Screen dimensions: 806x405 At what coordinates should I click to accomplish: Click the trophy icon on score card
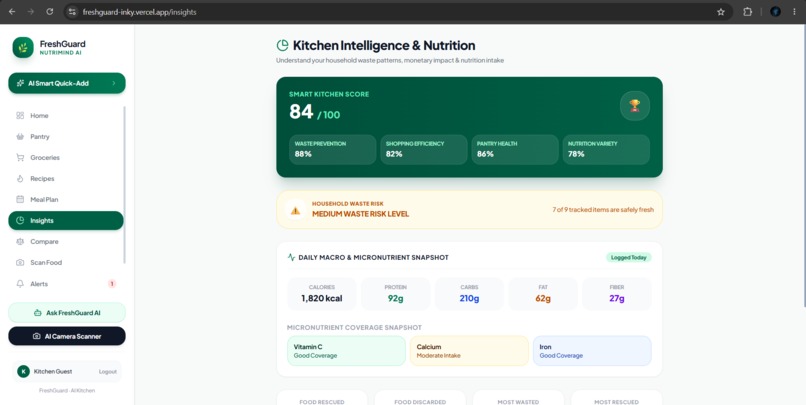click(x=635, y=106)
